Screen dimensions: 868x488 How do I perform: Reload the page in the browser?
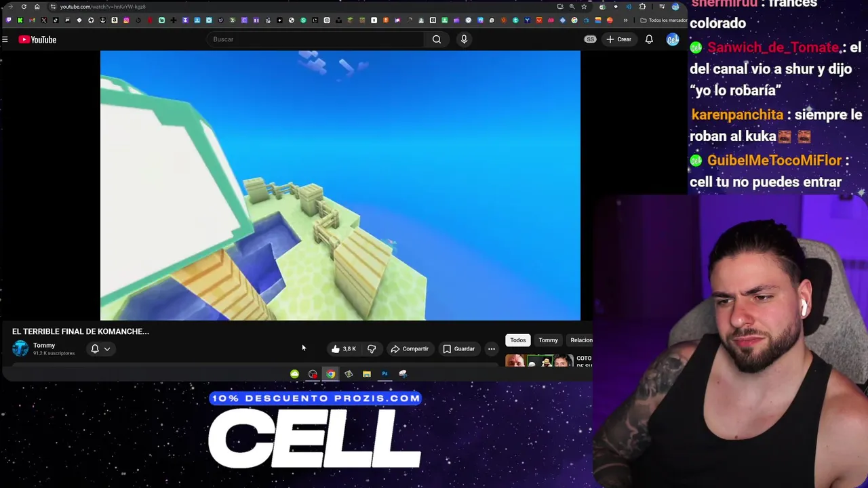click(24, 7)
